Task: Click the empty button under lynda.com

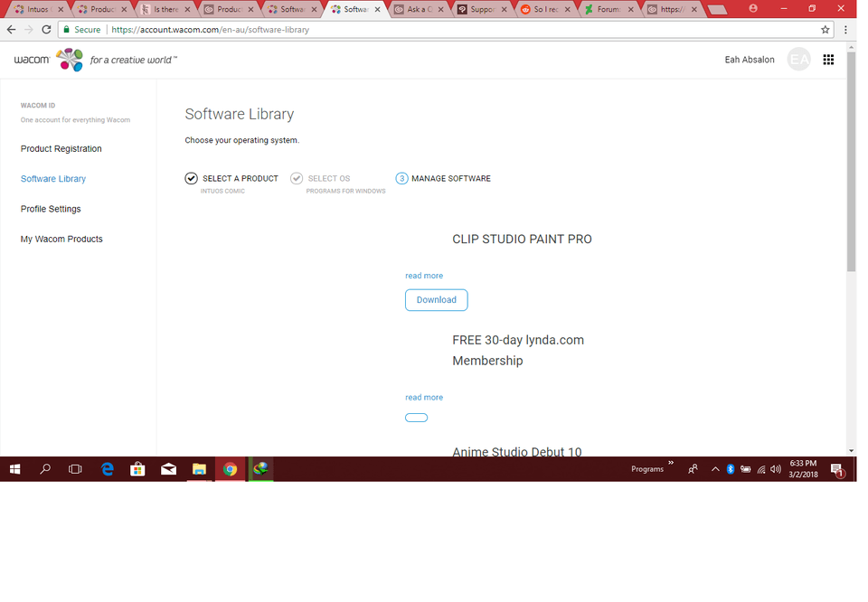Action: [416, 418]
